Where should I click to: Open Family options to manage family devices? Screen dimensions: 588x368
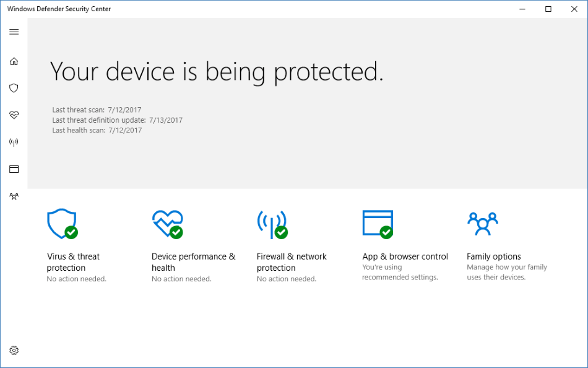point(494,256)
